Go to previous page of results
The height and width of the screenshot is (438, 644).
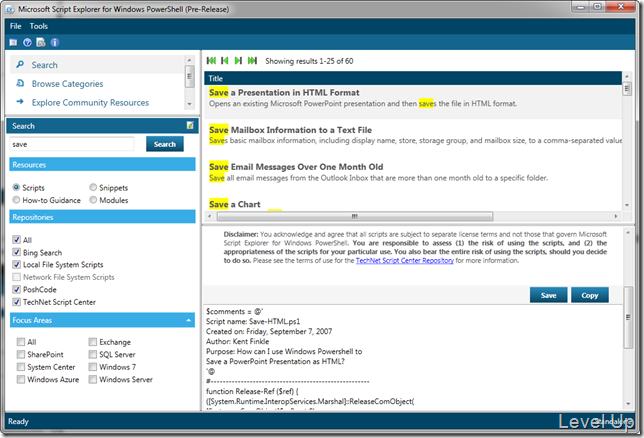[x=225, y=61]
